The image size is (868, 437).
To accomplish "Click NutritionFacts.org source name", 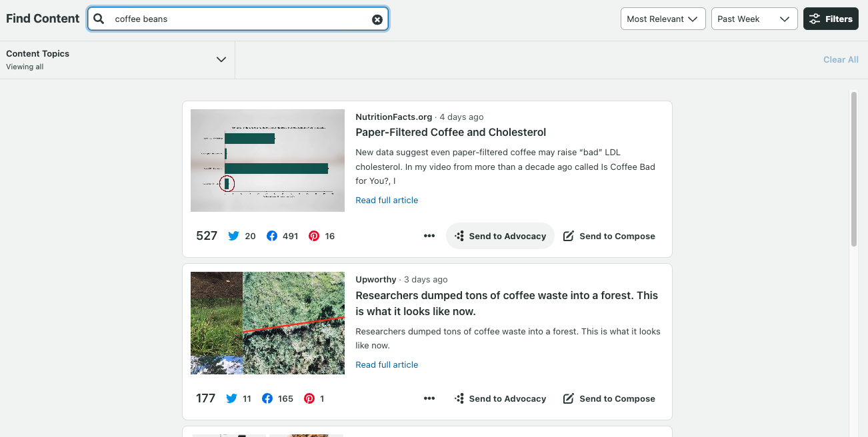I will click(394, 117).
